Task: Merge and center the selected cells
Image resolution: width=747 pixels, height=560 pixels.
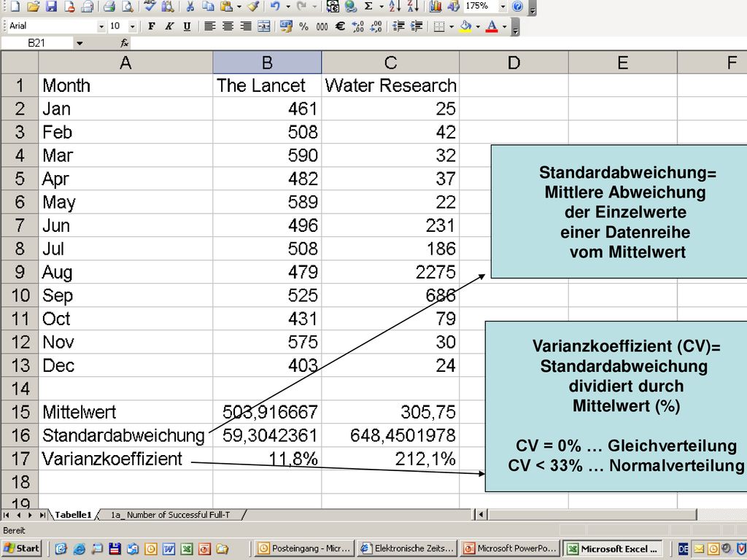Action: 264,26
